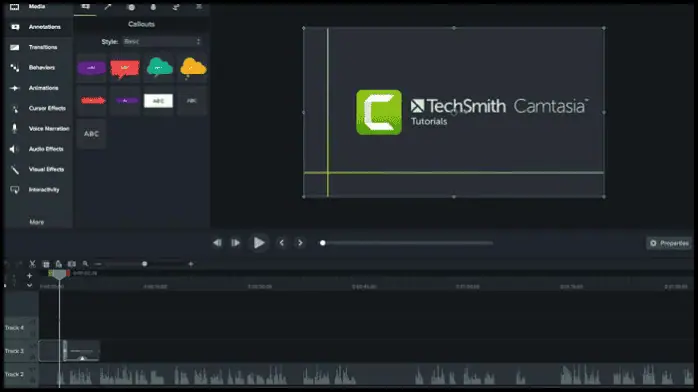Click the timeline playhead handle
Image resolution: width=698 pixels, height=392 pixels.
pos(59,275)
